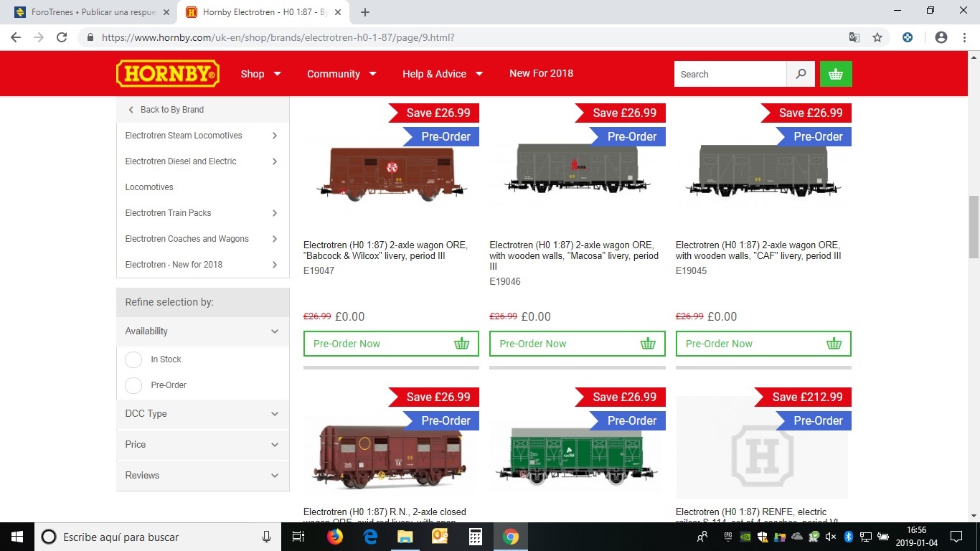This screenshot has width=980, height=551.
Task: Expand Electrotren Train Packs category
Action: coord(202,213)
